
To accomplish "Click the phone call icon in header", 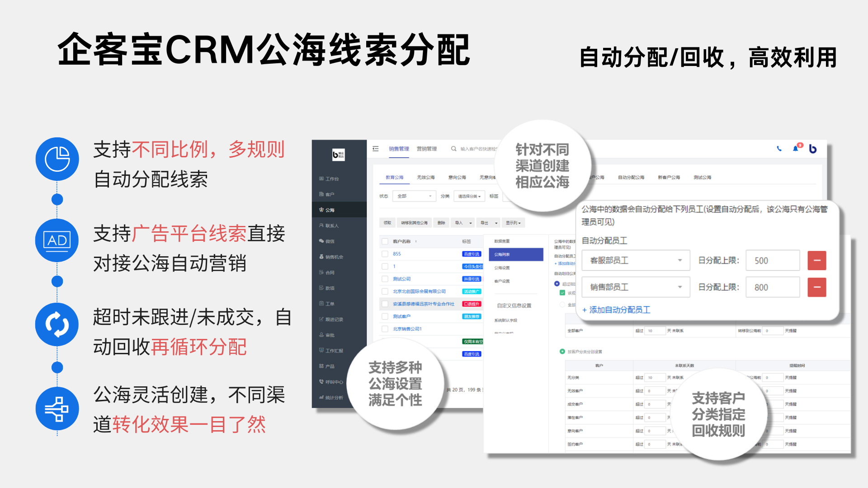I will (x=779, y=149).
